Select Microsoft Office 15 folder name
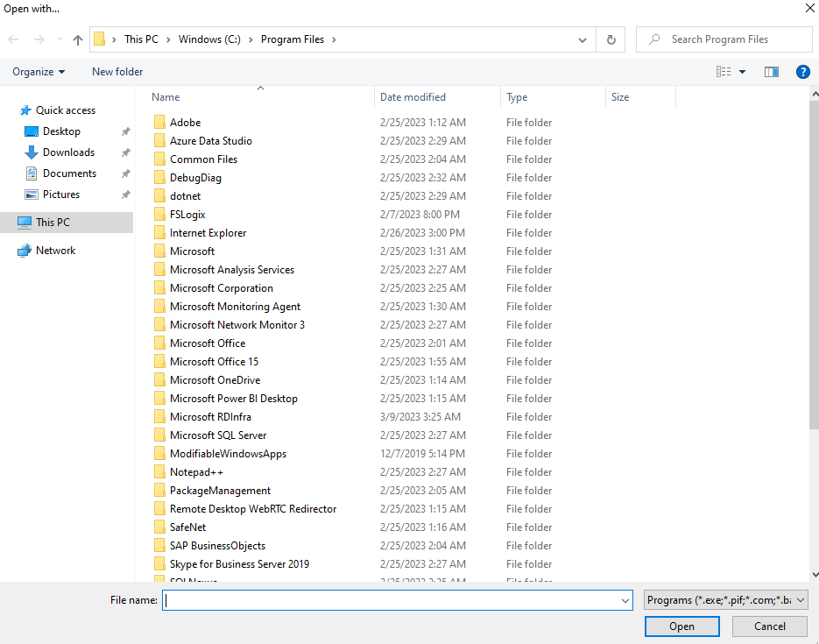819x644 pixels. (x=214, y=362)
